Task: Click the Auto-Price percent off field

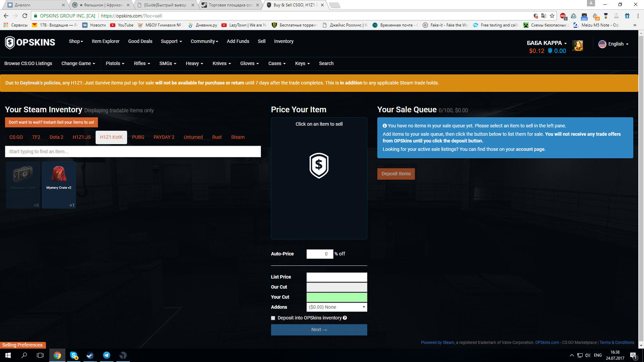Action: click(320, 254)
